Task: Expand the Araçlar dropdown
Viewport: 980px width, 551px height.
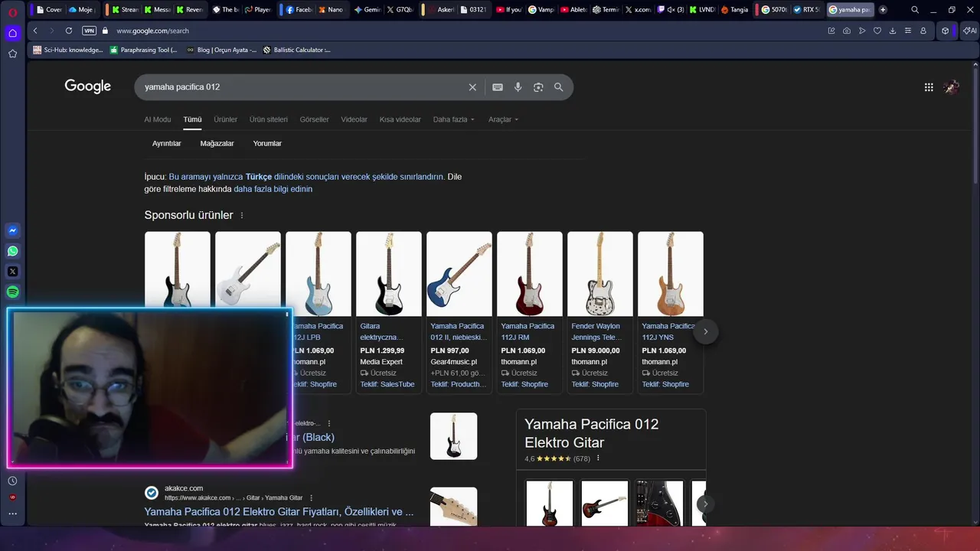Action: [504, 119]
